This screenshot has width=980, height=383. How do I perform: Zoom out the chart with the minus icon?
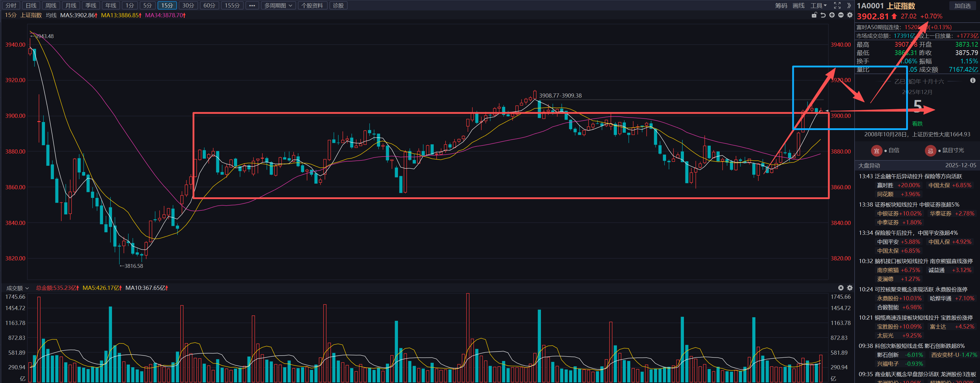coord(841,15)
